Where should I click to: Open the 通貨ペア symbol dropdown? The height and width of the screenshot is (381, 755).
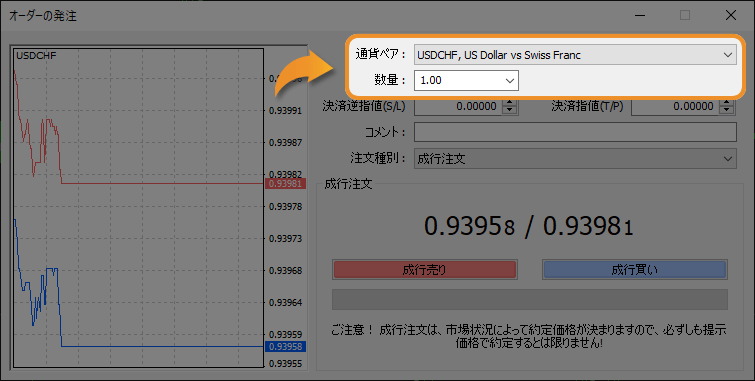click(575, 55)
